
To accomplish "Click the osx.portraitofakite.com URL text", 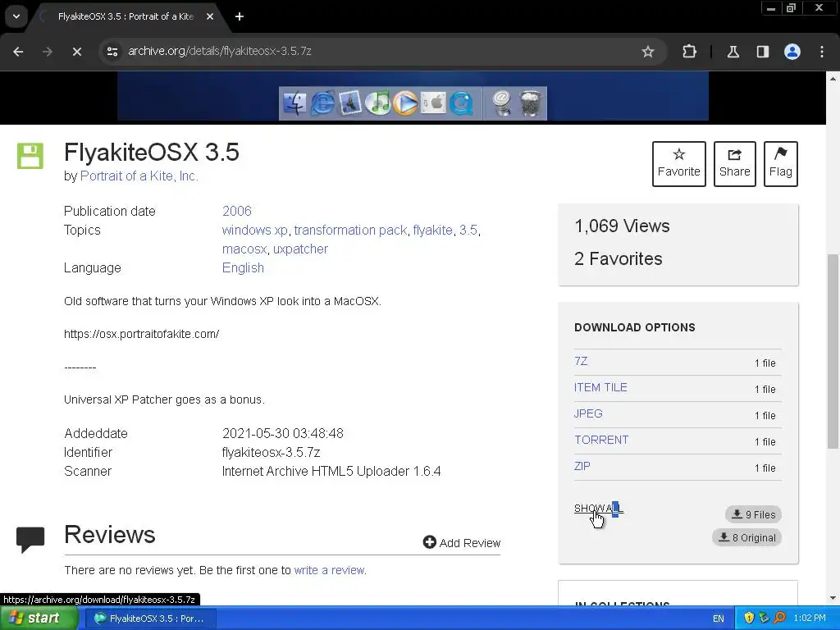I will point(141,335).
